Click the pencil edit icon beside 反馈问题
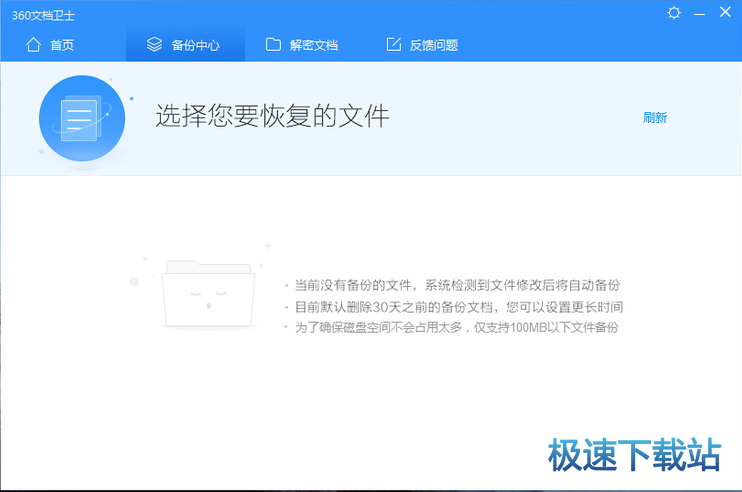The height and width of the screenshot is (492, 742). pyautogui.click(x=393, y=45)
